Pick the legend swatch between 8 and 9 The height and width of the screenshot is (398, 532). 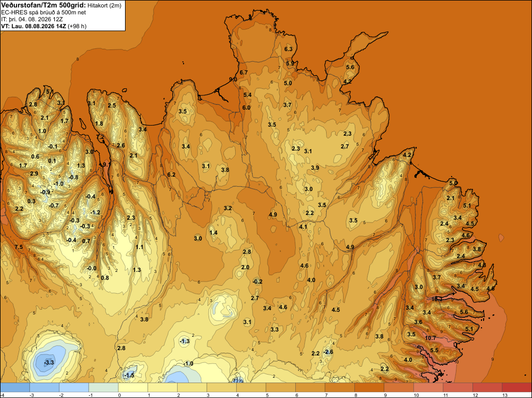[369, 387]
